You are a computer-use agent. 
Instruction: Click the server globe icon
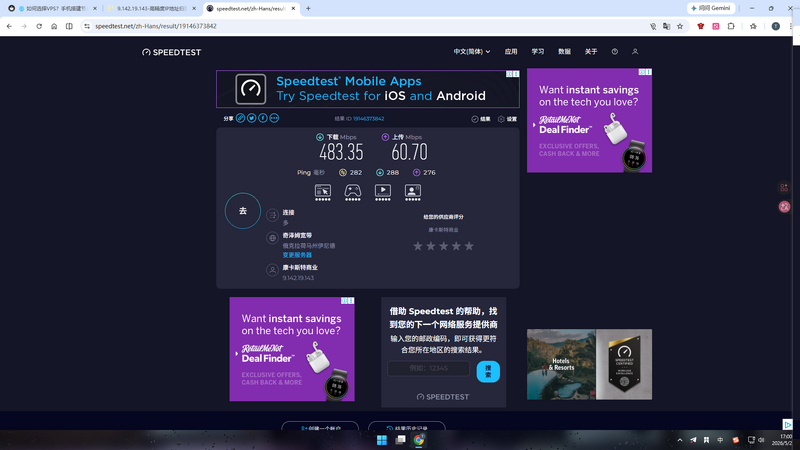[x=272, y=238]
